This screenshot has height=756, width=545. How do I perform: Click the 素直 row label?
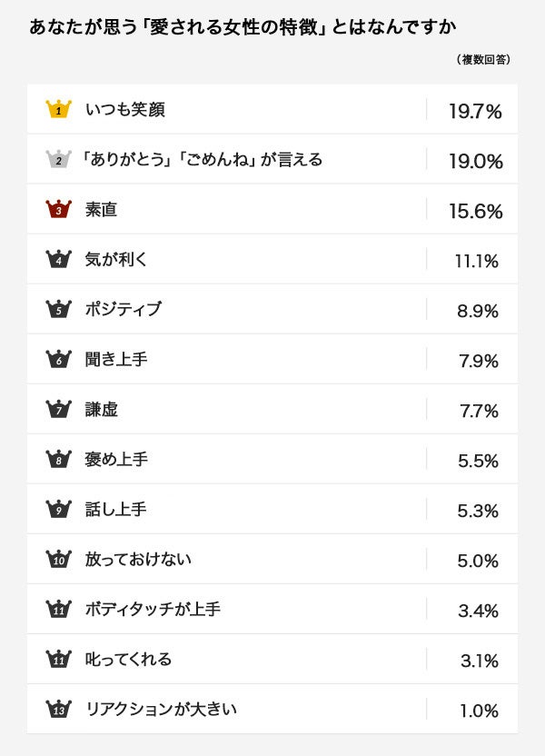[101, 210]
